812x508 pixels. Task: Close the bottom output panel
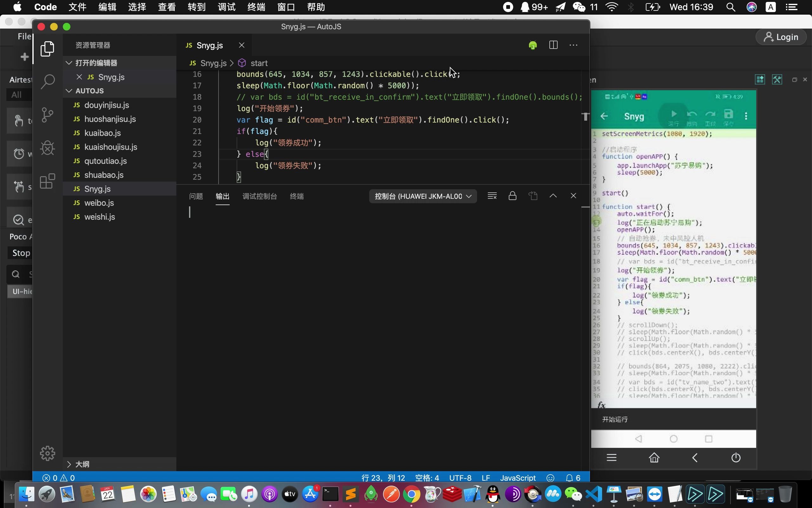[573, 196]
